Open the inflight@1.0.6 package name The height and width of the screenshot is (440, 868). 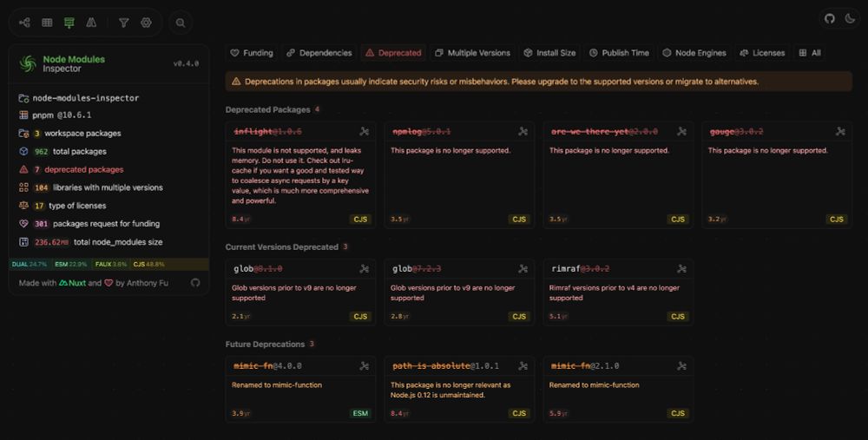pyautogui.click(x=267, y=132)
